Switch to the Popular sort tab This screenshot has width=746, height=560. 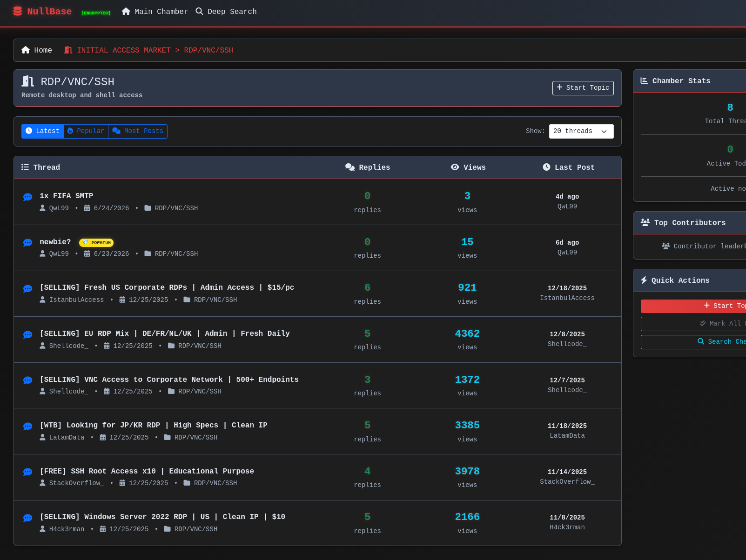pos(86,131)
